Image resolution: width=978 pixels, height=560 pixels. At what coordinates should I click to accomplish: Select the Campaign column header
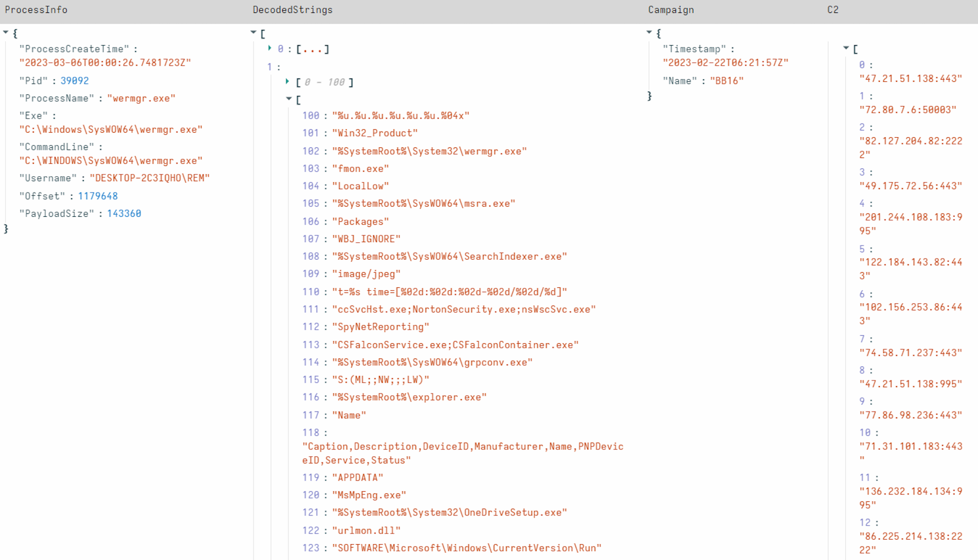(x=671, y=10)
